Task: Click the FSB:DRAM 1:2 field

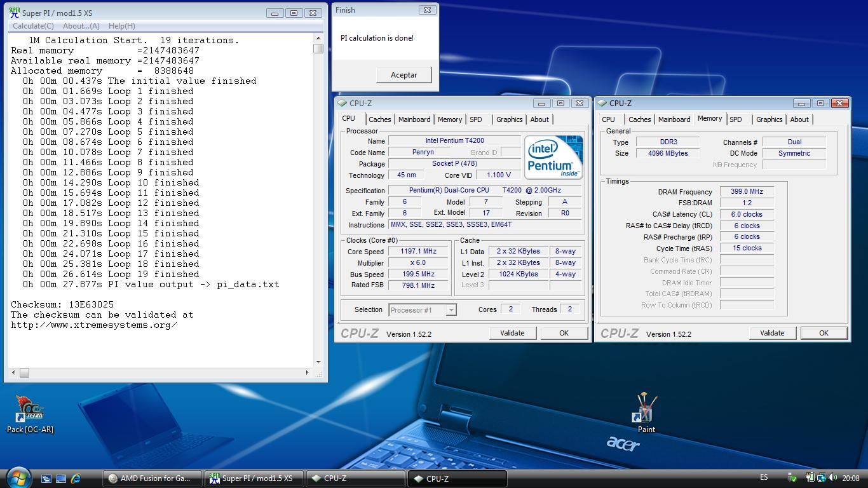Action: 747,203
